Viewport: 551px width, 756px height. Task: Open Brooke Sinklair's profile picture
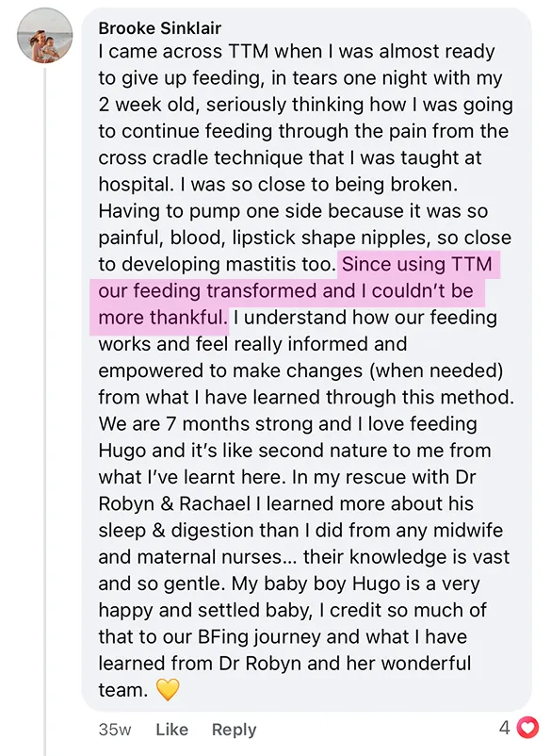(x=45, y=35)
